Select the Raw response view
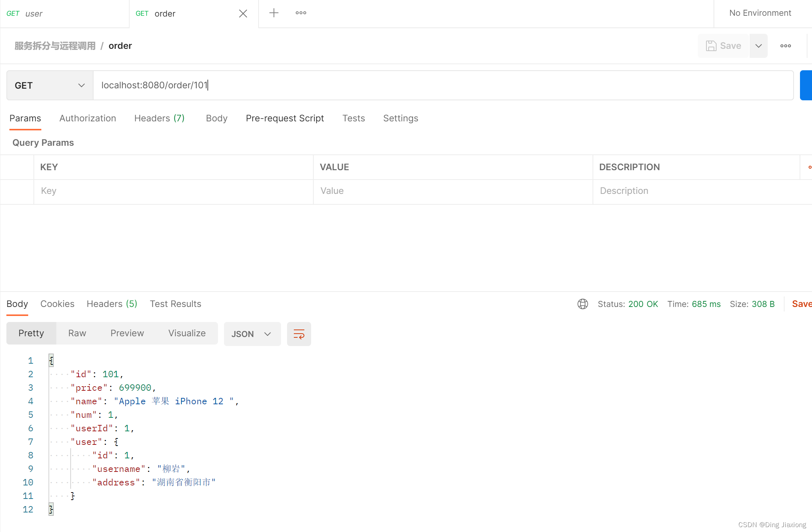812x532 pixels. [x=77, y=333]
